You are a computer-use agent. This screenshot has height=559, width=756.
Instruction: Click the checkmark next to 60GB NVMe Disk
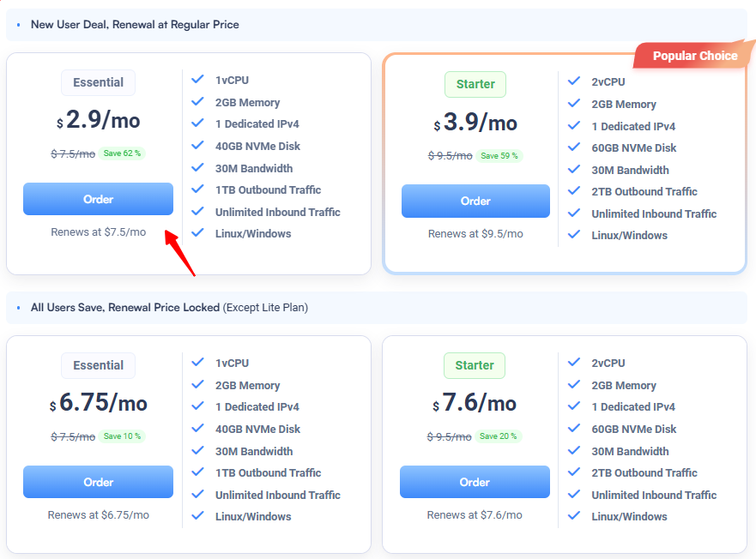[574, 147]
